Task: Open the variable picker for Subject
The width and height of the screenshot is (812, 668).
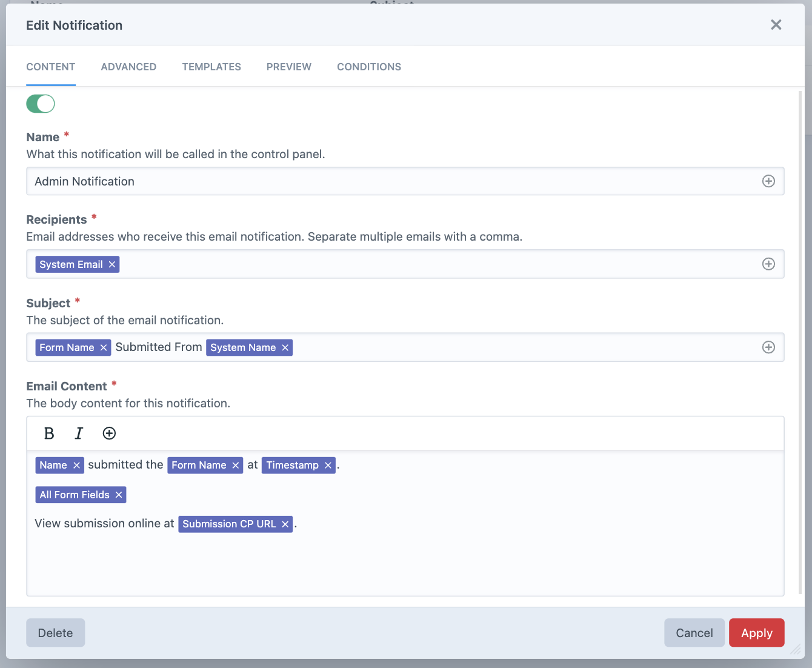Action: tap(768, 347)
